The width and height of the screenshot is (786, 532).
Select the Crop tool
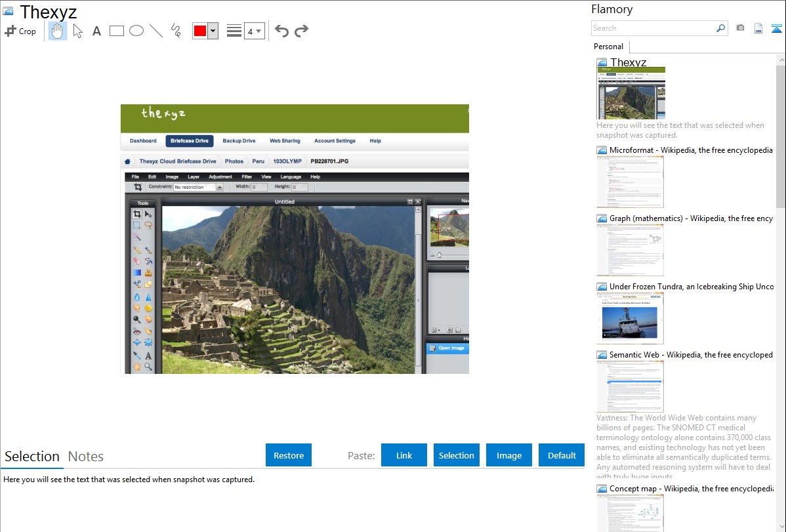(x=20, y=31)
